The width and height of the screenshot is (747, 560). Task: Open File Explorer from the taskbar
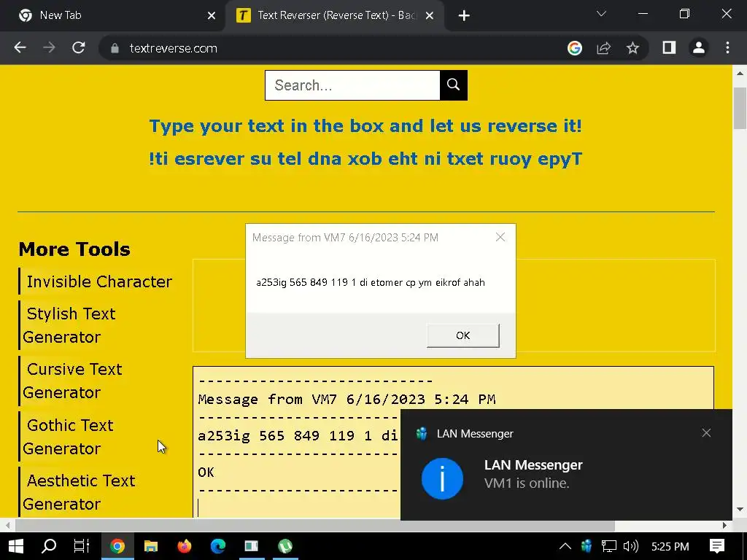pos(151,546)
